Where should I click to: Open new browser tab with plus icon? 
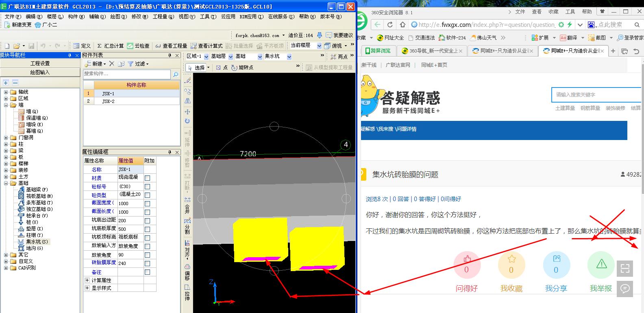click(613, 51)
